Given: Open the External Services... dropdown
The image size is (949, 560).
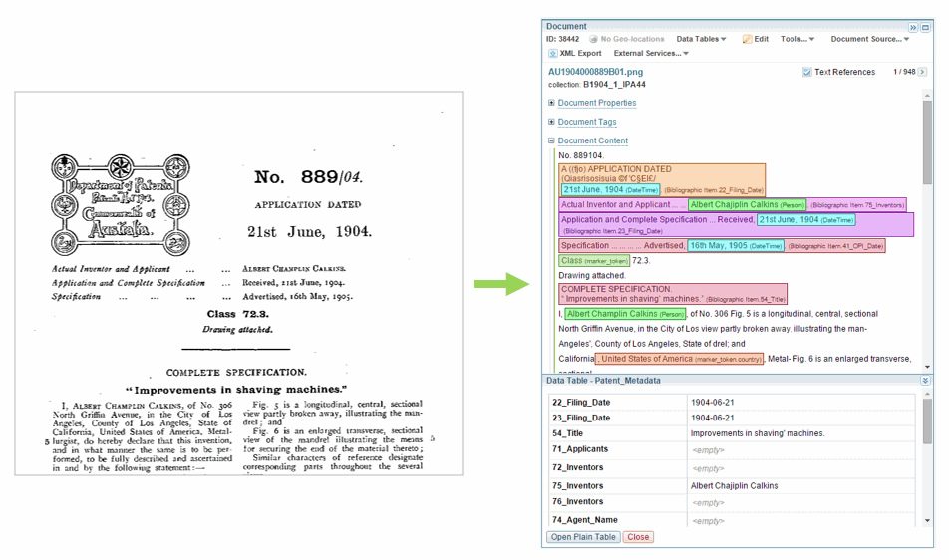Looking at the screenshot, I should (651, 53).
